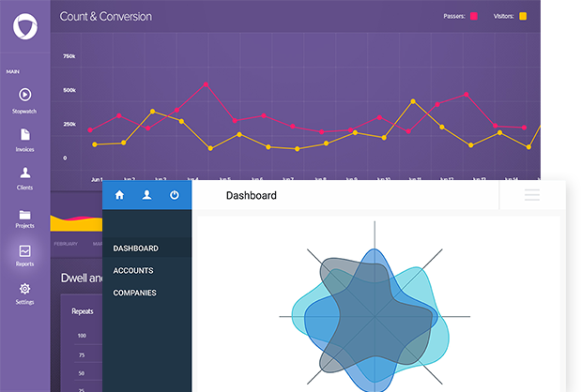
Task: Click the power icon to log out
Action: (x=174, y=195)
